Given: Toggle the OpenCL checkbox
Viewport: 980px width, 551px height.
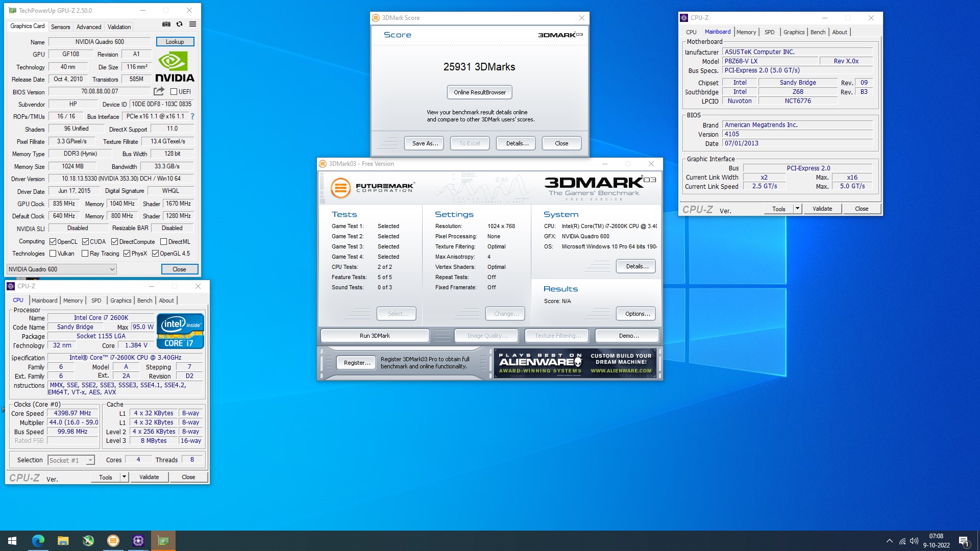Looking at the screenshot, I should [x=53, y=242].
